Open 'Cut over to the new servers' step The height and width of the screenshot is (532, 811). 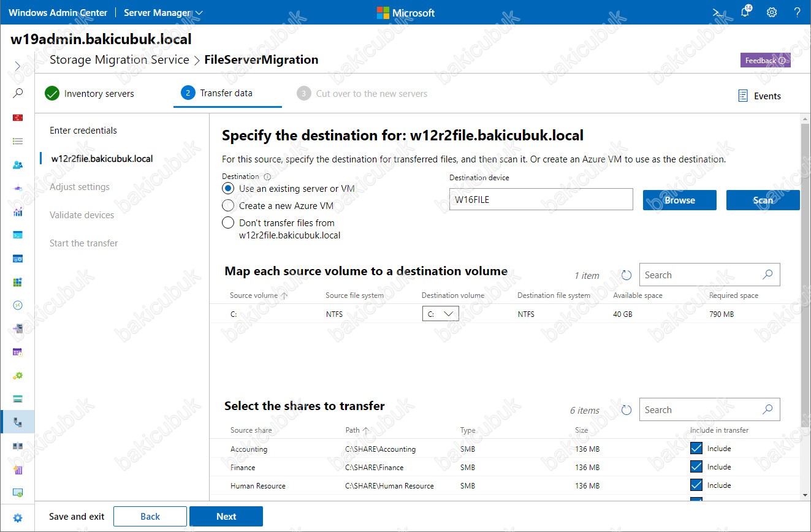(362, 94)
